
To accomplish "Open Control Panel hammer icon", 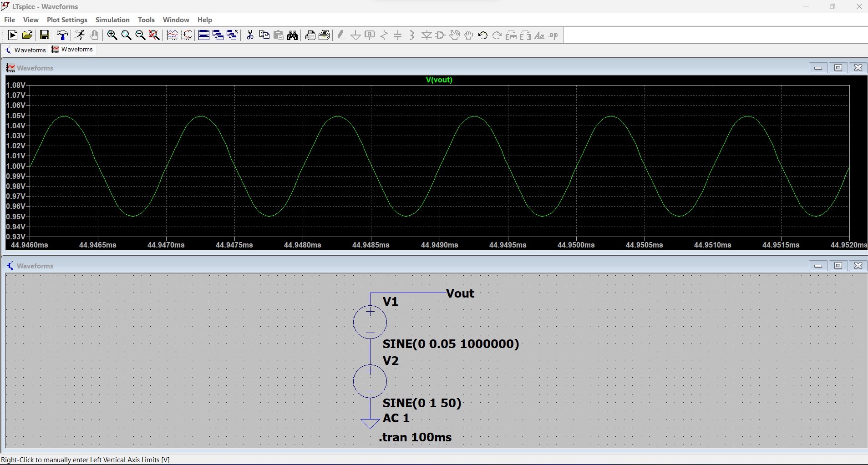I will [x=62, y=35].
